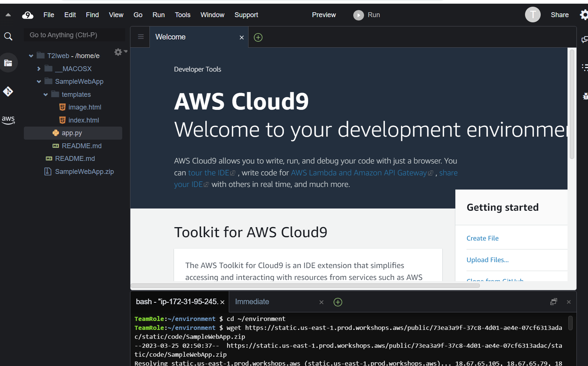Open the user avatar T

pos(533,15)
